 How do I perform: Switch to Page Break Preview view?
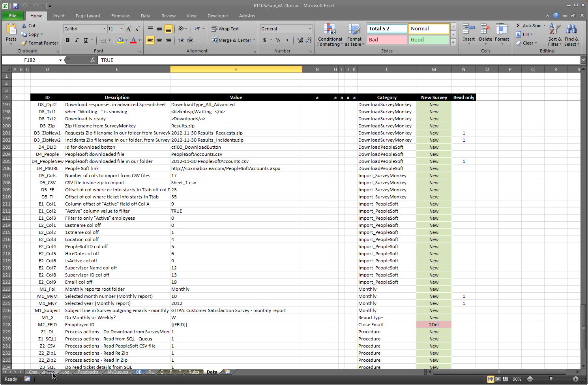[505, 379]
